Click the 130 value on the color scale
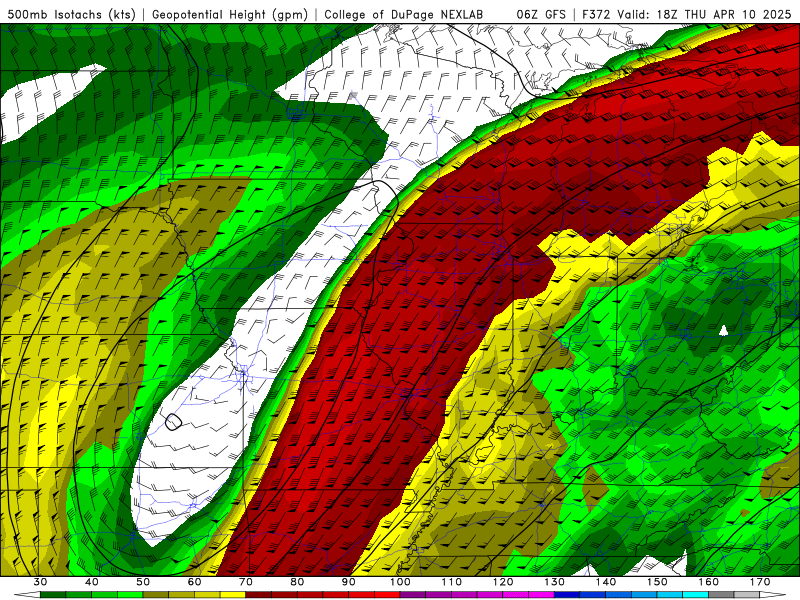The image size is (800, 600). click(554, 582)
